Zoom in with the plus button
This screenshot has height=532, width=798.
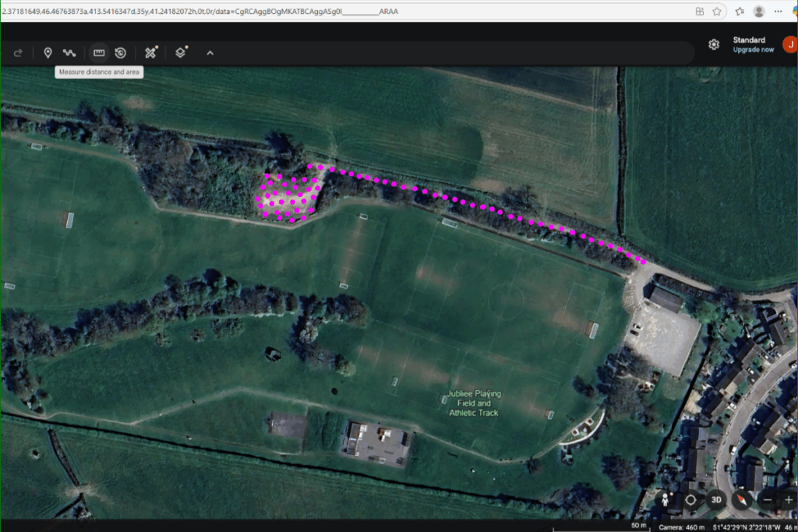pyautogui.click(x=789, y=500)
